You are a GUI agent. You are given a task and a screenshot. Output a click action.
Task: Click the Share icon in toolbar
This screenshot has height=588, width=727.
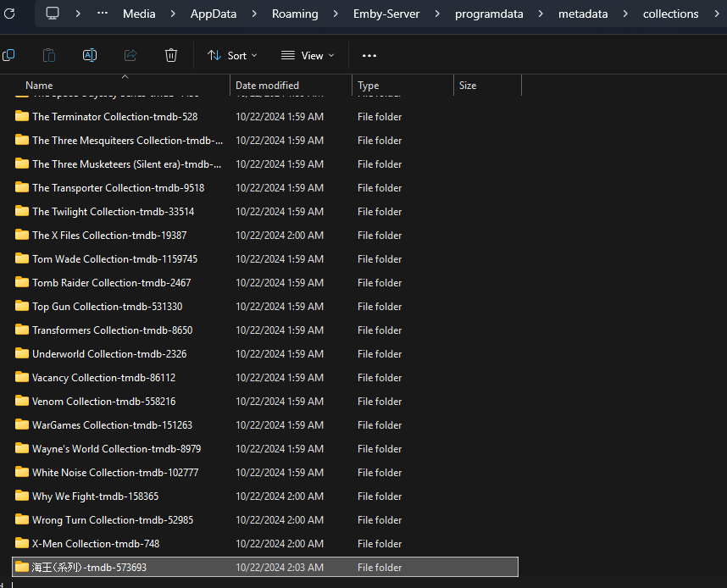click(130, 55)
